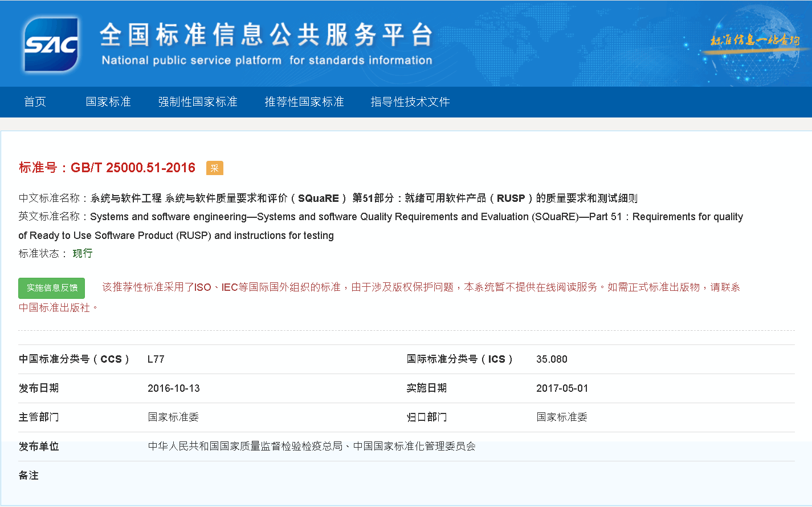Click the 发布单位 label

[39, 447]
